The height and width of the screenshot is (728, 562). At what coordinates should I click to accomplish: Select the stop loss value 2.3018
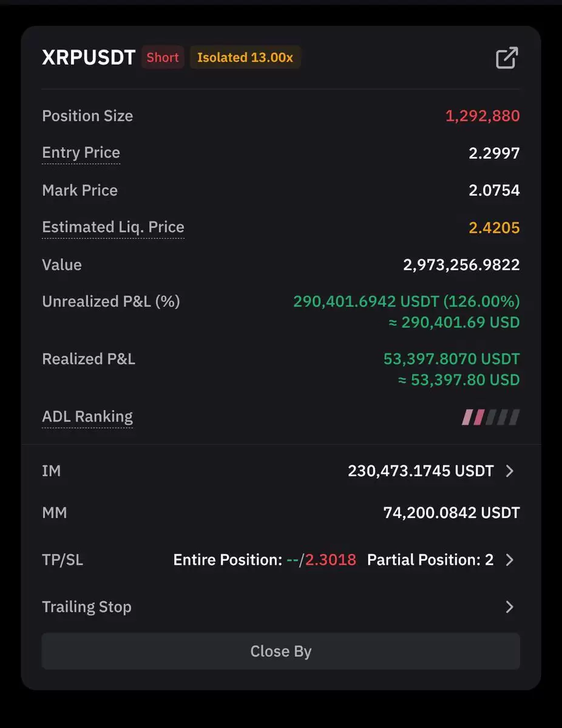click(331, 559)
